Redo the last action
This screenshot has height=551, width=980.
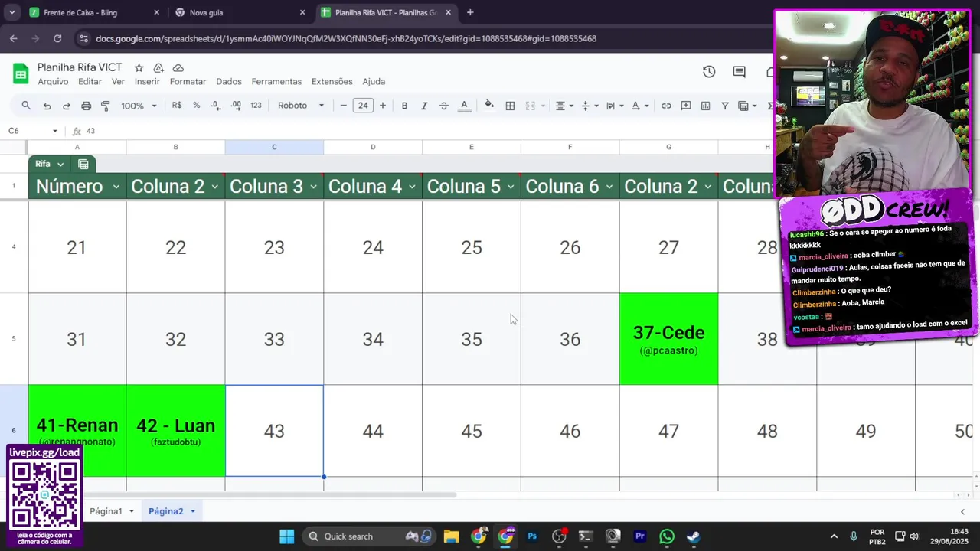pyautogui.click(x=66, y=106)
